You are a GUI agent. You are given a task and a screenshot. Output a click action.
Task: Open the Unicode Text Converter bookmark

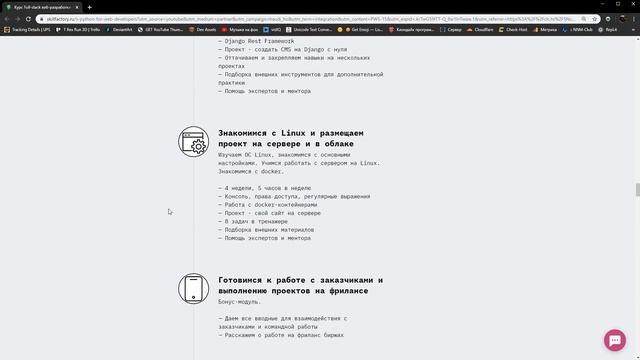pos(309,30)
